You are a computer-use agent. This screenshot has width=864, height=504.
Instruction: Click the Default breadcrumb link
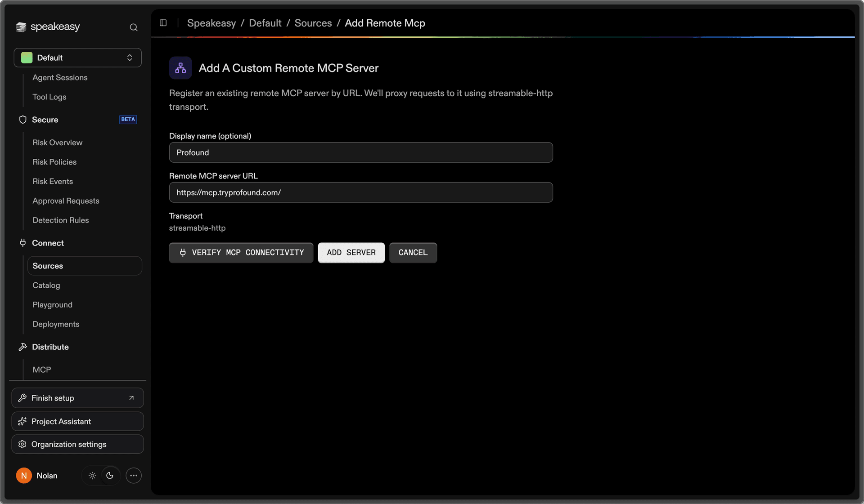click(x=265, y=23)
